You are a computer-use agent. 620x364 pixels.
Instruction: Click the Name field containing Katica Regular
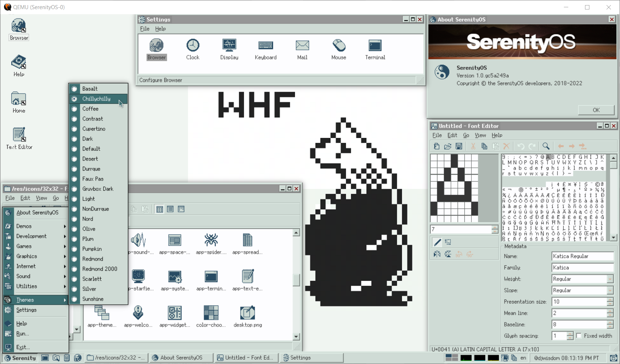coord(582,256)
